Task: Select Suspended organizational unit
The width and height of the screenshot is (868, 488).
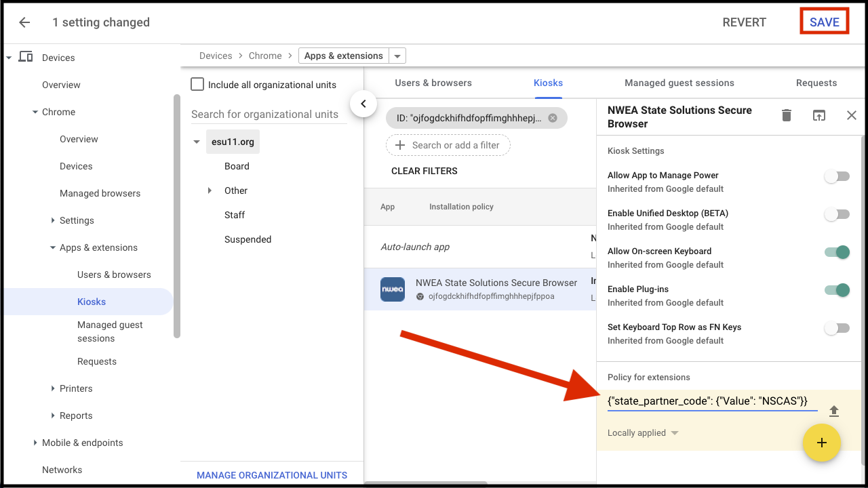Action: [x=248, y=239]
